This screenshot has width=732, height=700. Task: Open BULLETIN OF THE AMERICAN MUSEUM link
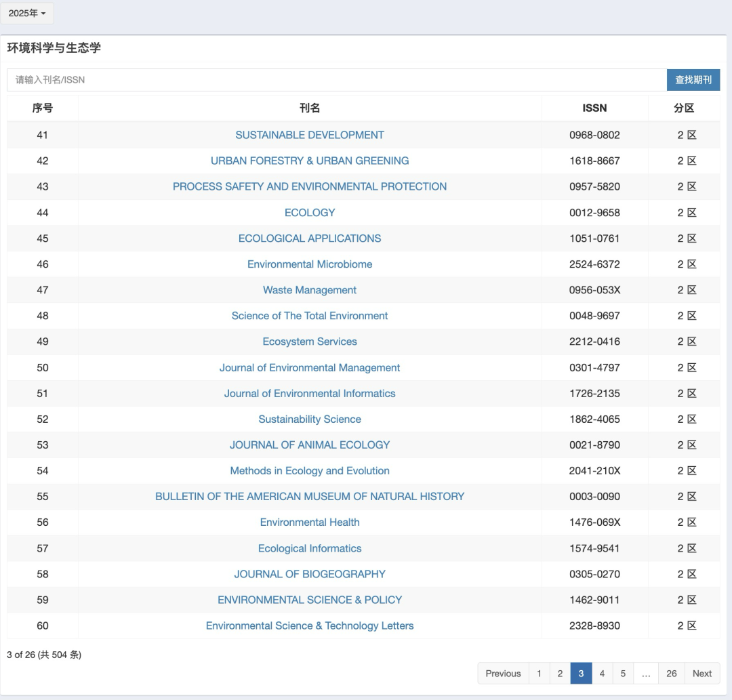[x=310, y=496]
